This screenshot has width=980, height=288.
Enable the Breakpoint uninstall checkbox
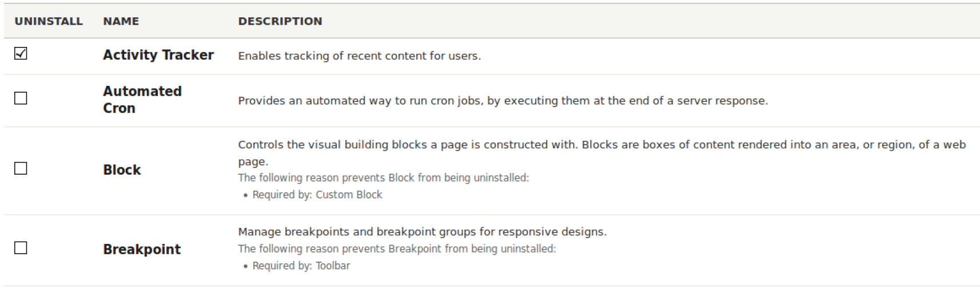(21, 248)
